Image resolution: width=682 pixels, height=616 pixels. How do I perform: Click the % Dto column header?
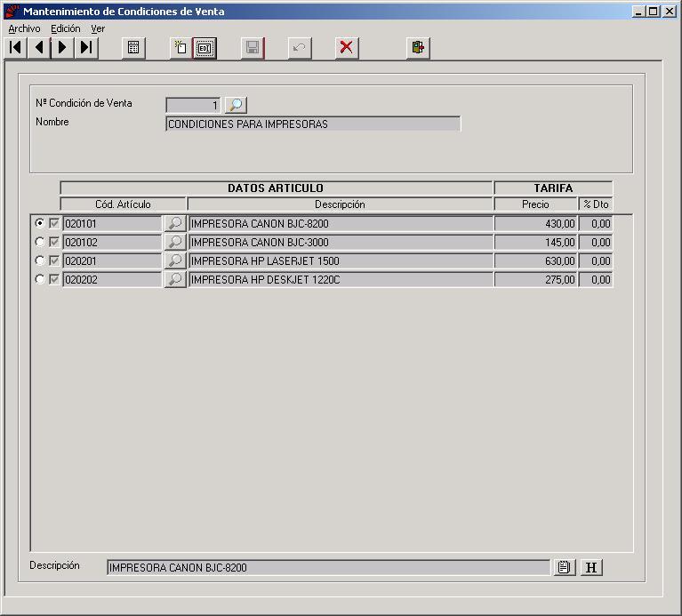tap(596, 204)
